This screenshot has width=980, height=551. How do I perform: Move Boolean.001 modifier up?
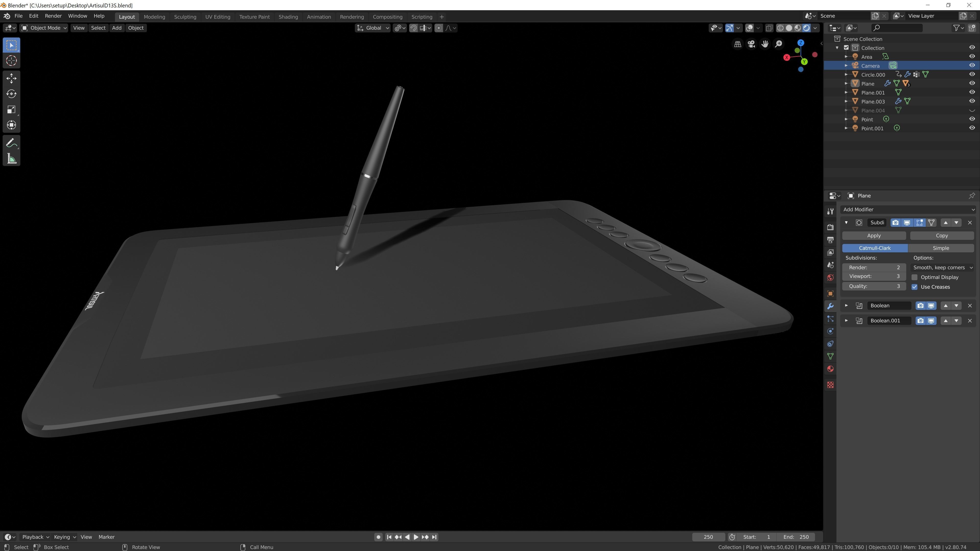click(x=946, y=321)
